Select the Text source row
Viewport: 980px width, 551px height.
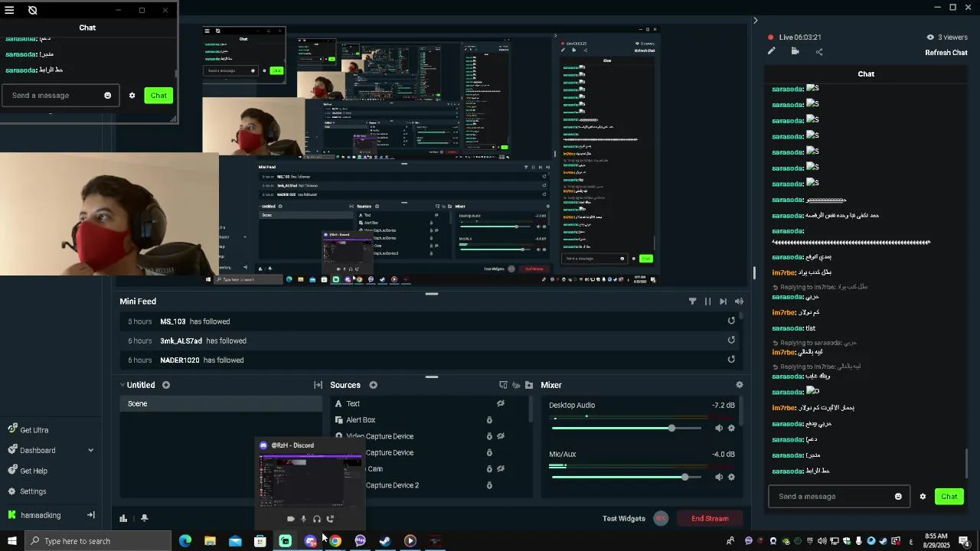tap(429, 403)
